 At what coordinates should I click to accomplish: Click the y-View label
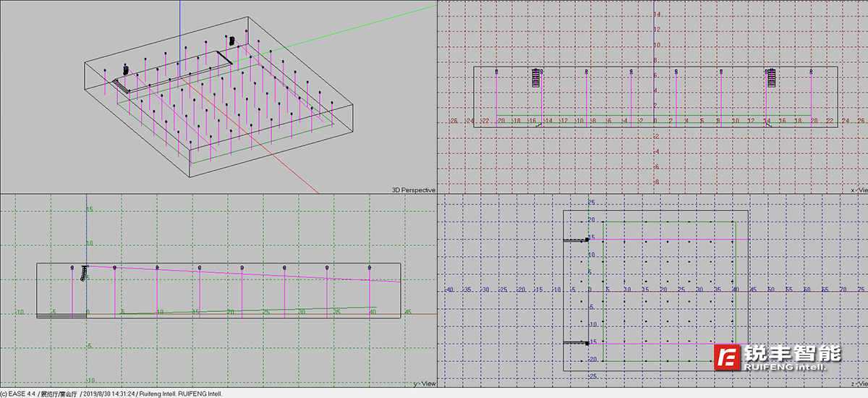424,384
